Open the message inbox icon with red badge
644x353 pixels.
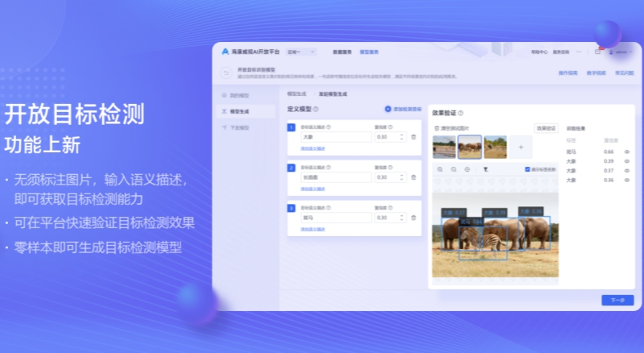tap(597, 52)
